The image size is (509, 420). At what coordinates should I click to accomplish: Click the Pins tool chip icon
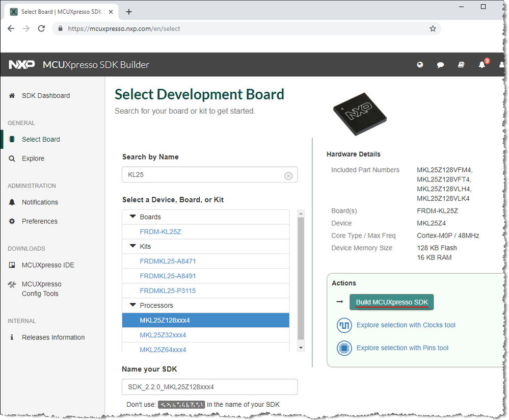click(344, 348)
